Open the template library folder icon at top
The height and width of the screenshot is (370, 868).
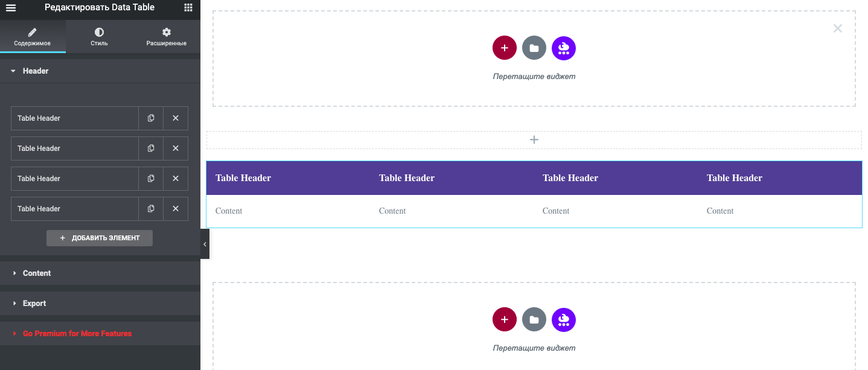(x=534, y=48)
